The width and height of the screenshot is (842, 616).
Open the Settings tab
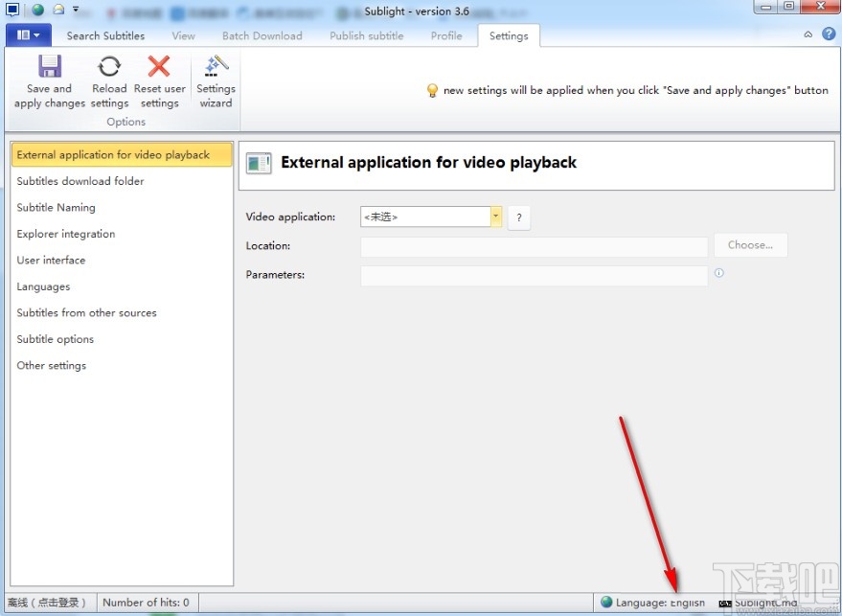click(508, 35)
